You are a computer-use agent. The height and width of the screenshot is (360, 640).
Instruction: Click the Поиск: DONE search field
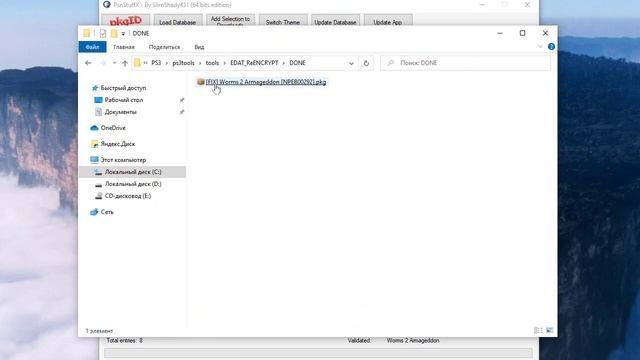pyautogui.click(x=465, y=63)
